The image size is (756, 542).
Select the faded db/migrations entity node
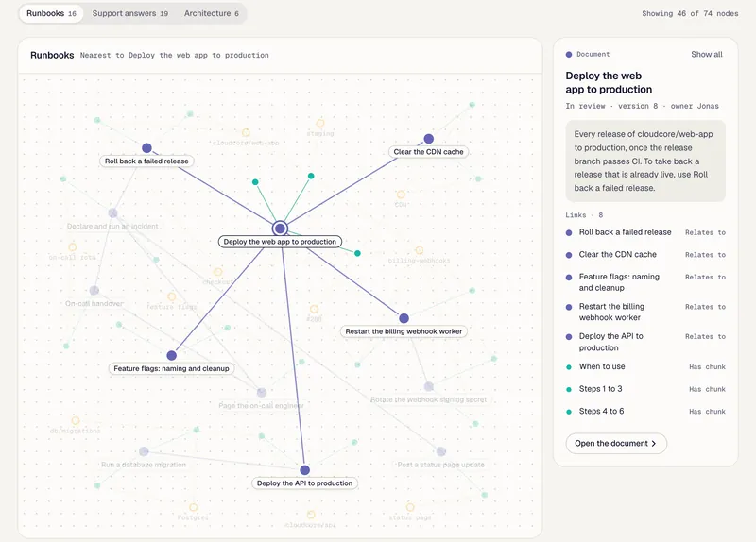coord(76,420)
